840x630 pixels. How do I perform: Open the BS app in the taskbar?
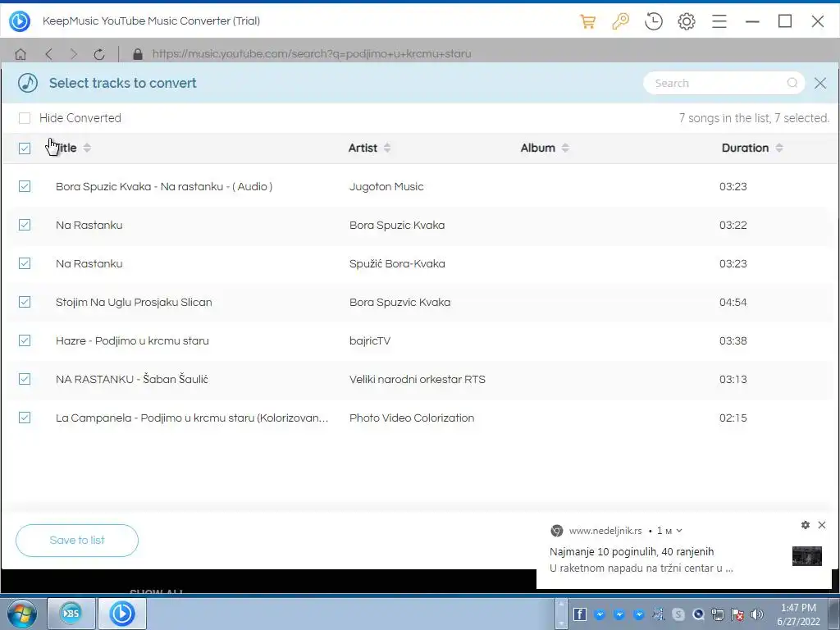pos(71,614)
